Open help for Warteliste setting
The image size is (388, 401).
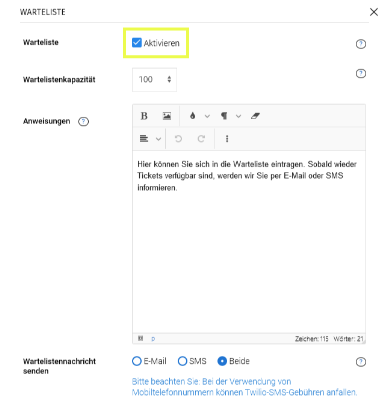[361, 44]
